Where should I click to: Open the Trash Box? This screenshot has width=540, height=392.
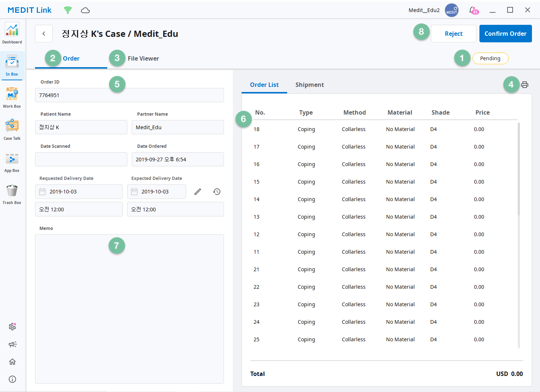(12, 194)
